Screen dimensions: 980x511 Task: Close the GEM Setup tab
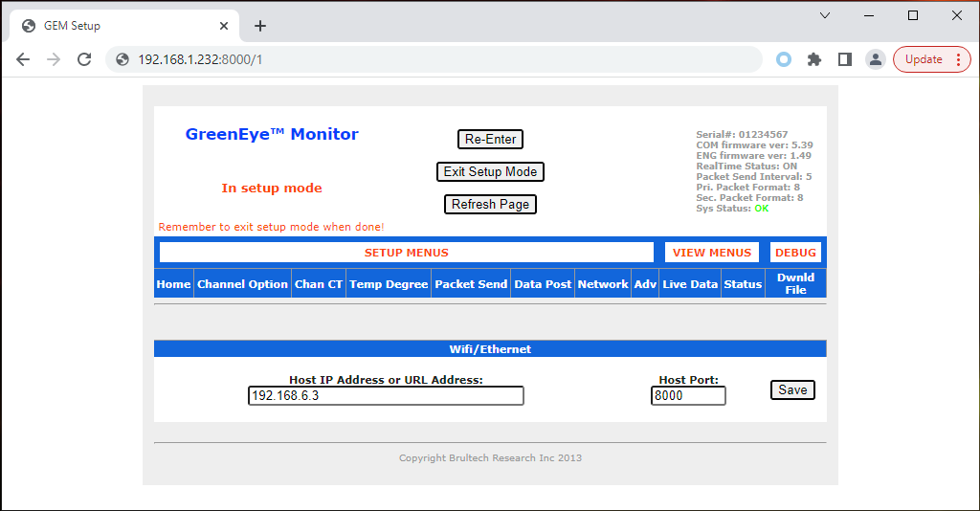(x=224, y=26)
